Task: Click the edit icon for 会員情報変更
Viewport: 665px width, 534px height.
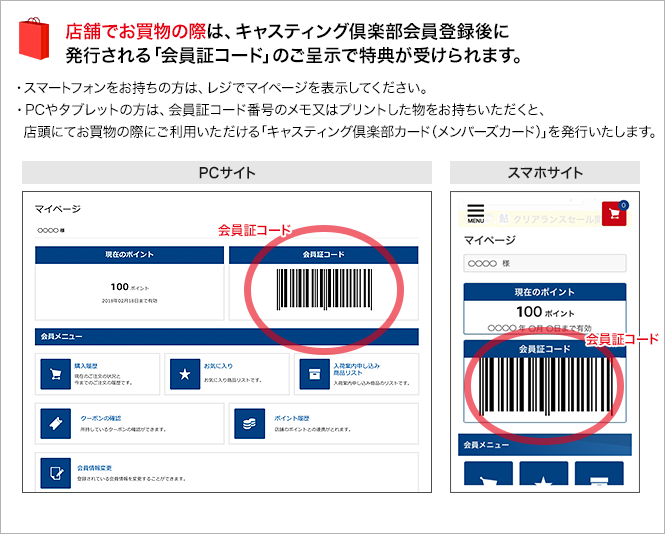Action: pos(56,473)
